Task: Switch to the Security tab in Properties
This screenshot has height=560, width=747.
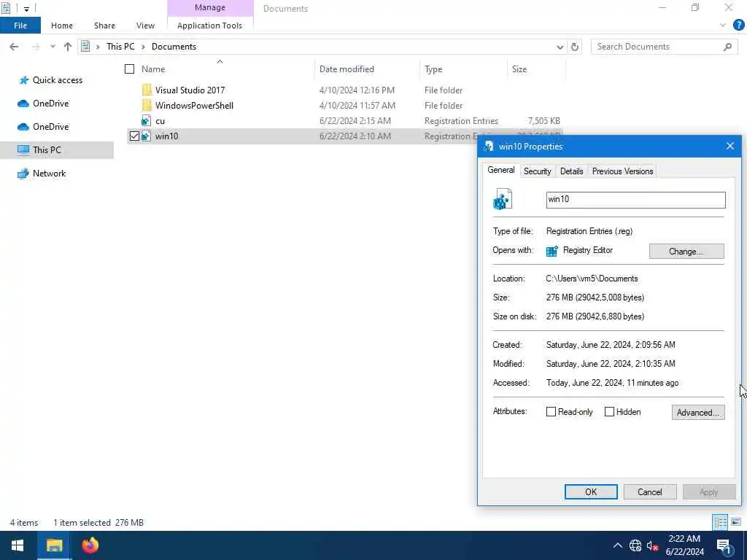Action: point(537,171)
